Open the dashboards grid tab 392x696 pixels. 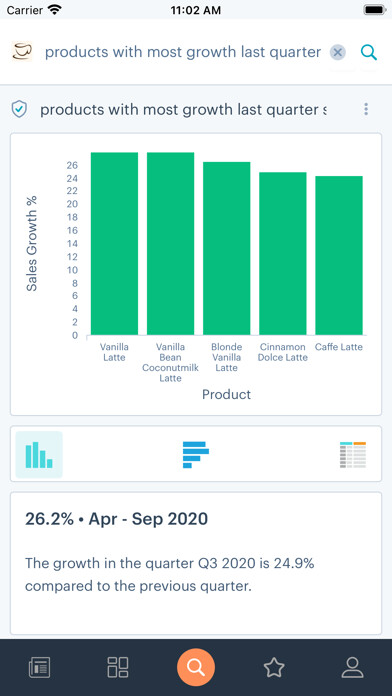click(118, 667)
